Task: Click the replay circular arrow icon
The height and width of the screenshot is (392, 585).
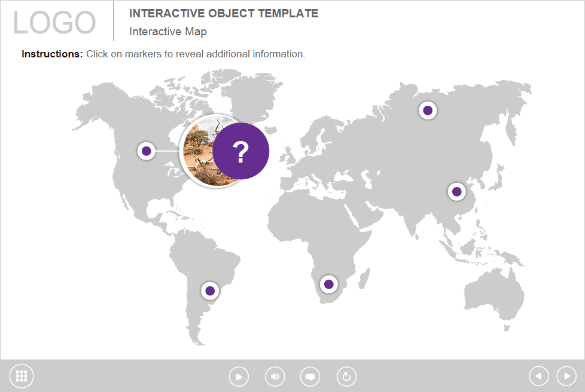Action: point(346,376)
